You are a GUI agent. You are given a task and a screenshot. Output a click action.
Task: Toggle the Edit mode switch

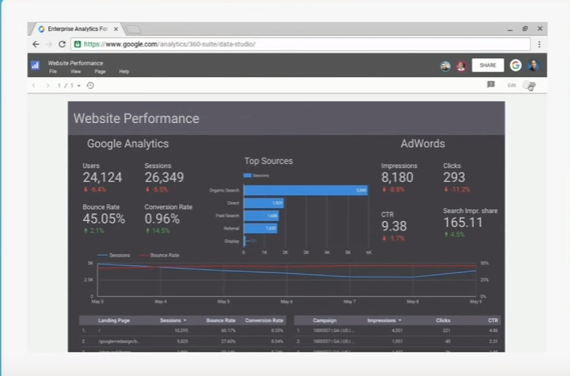click(x=529, y=85)
